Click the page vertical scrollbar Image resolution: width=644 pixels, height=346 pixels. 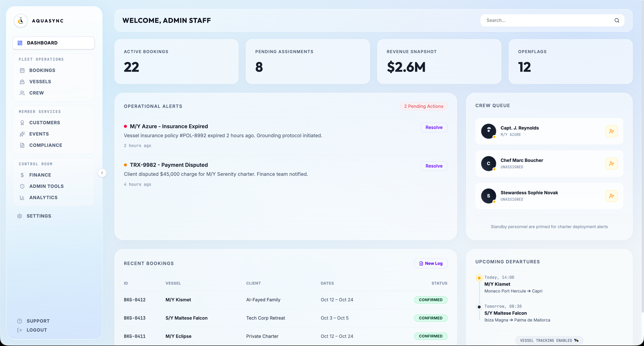pyautogui.click(x=642, y=157)
